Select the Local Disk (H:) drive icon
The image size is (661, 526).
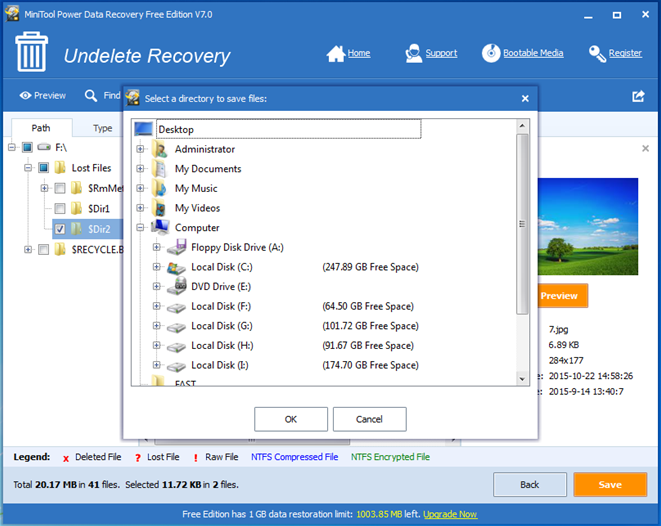(177, 347)
